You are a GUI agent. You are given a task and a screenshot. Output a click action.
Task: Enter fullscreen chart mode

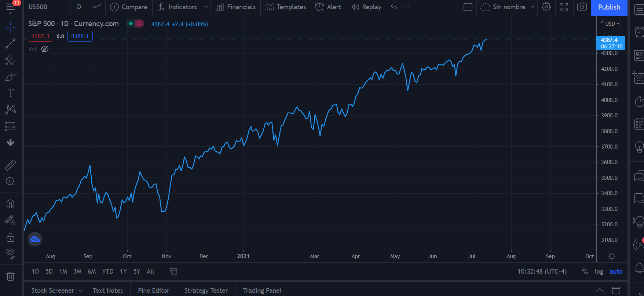tap(564, 7)
